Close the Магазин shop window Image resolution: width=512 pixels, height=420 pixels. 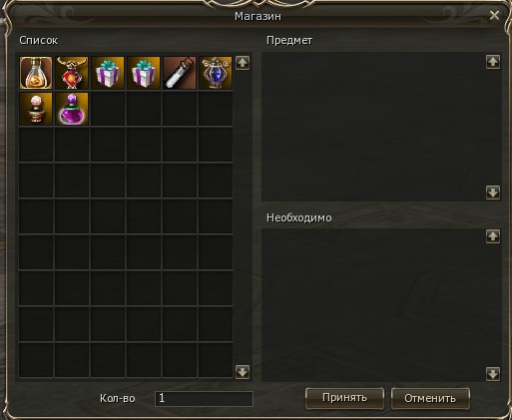[x=494, y=15]
